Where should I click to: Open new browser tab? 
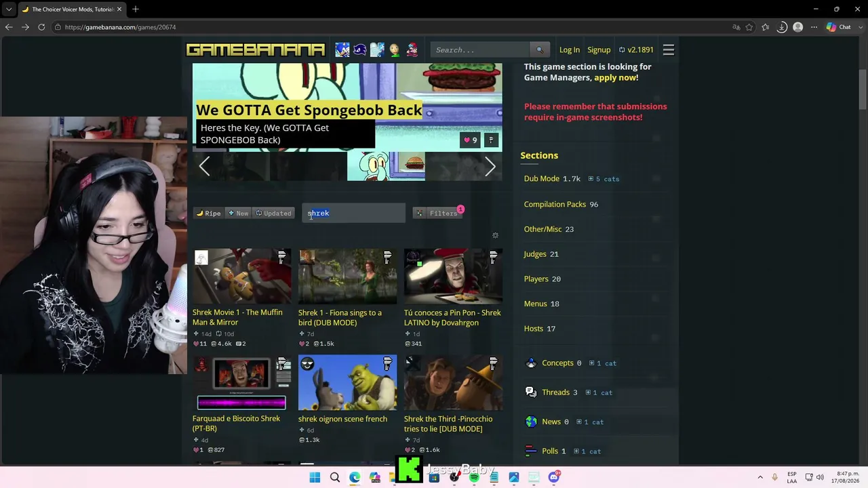[x=136, y=9]
